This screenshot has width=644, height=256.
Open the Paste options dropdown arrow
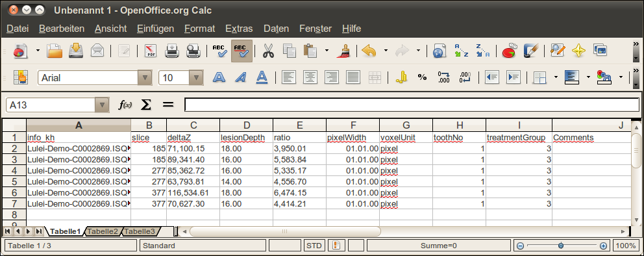(x=327, y=51)
